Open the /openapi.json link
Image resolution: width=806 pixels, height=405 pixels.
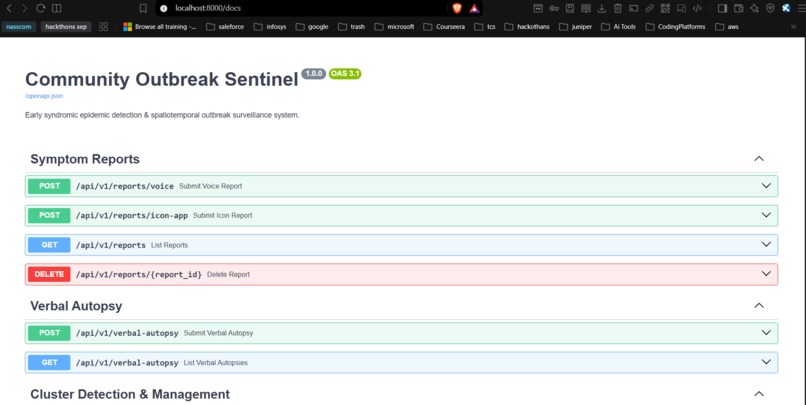click(44, 96)
